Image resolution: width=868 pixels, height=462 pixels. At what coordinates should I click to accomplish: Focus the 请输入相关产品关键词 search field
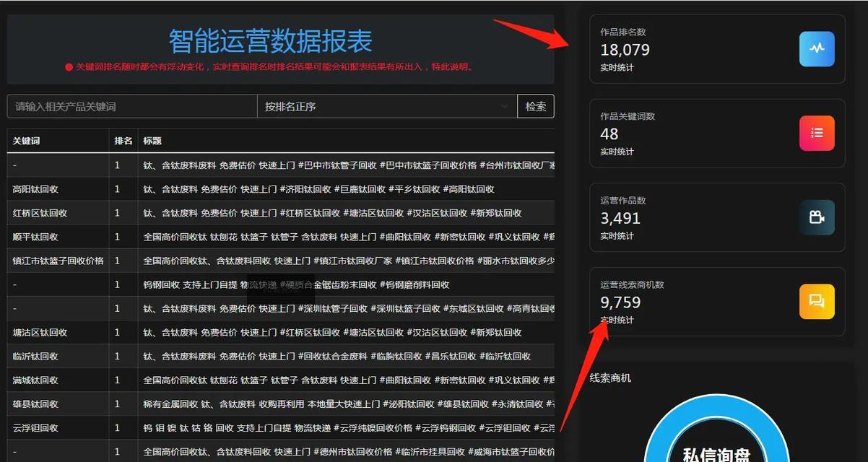tap(132, 106)
